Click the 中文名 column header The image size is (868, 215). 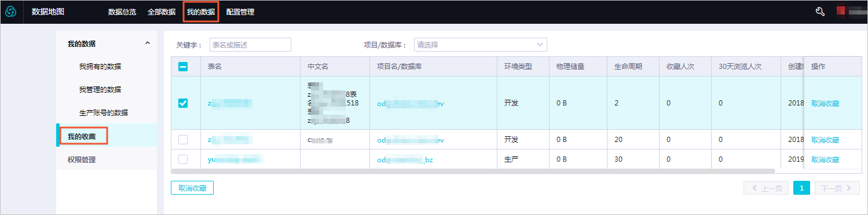pyautogui.click(x=318, y=67)
